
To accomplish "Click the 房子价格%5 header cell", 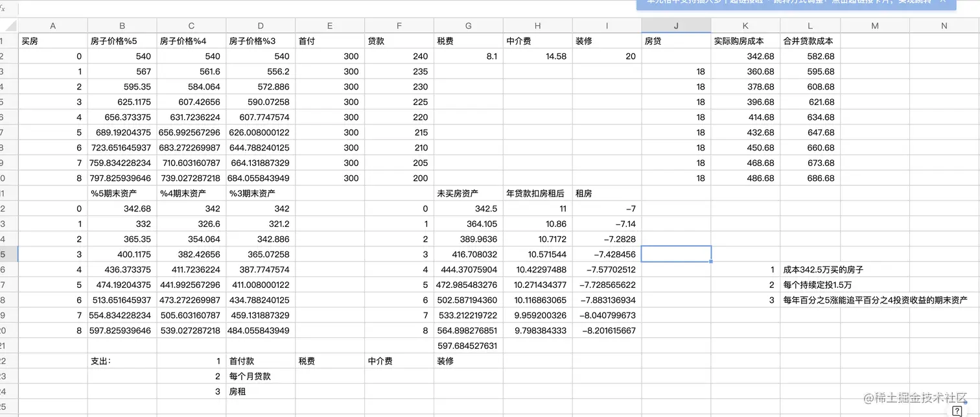I will [x=122, y=41].
